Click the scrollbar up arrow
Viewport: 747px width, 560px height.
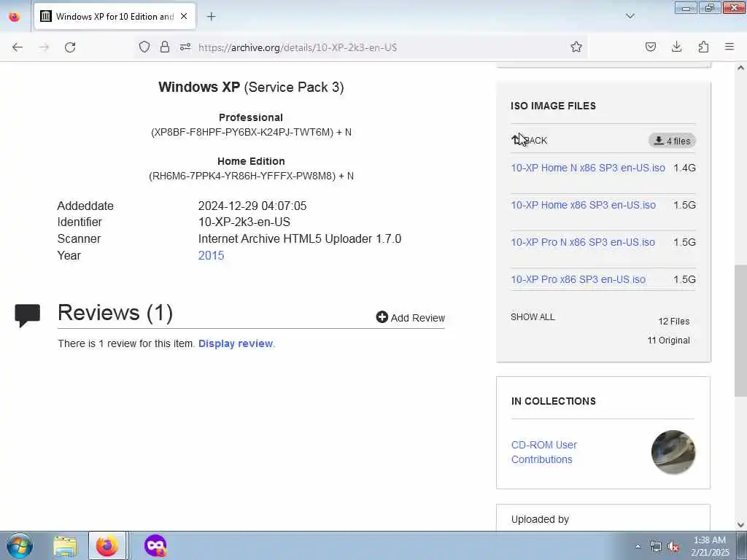pyautogui.click(x=740, y=68)
